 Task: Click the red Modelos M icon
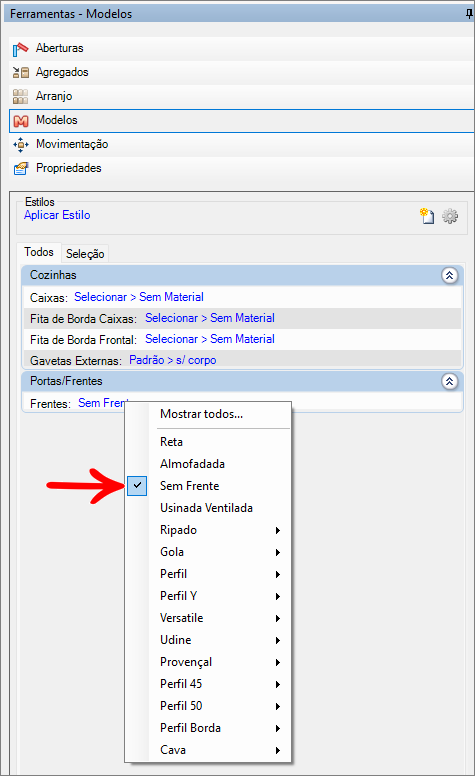click(x=21, y=120)
